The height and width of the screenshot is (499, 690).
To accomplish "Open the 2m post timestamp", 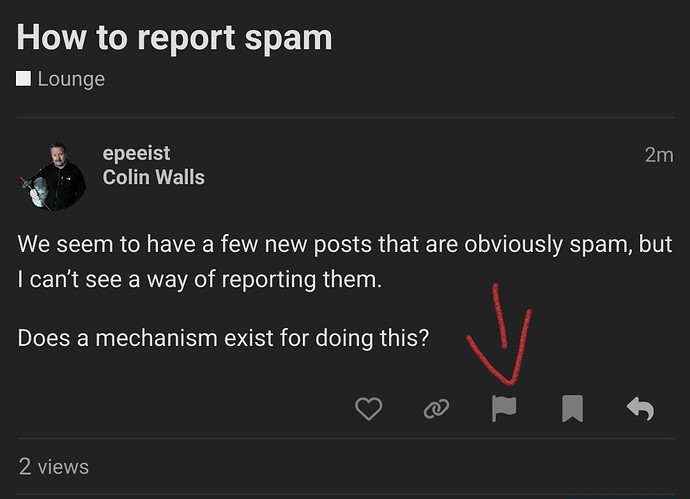I will click(658, 155).
